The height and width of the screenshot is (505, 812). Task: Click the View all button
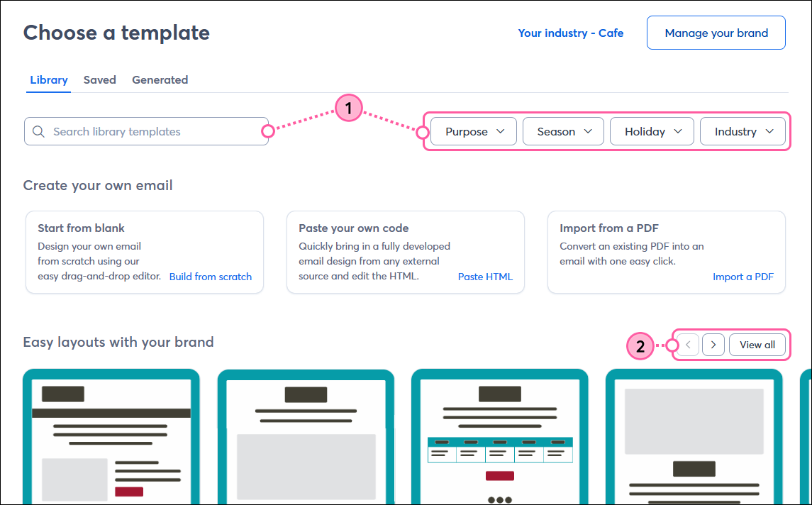pos(757,345)
